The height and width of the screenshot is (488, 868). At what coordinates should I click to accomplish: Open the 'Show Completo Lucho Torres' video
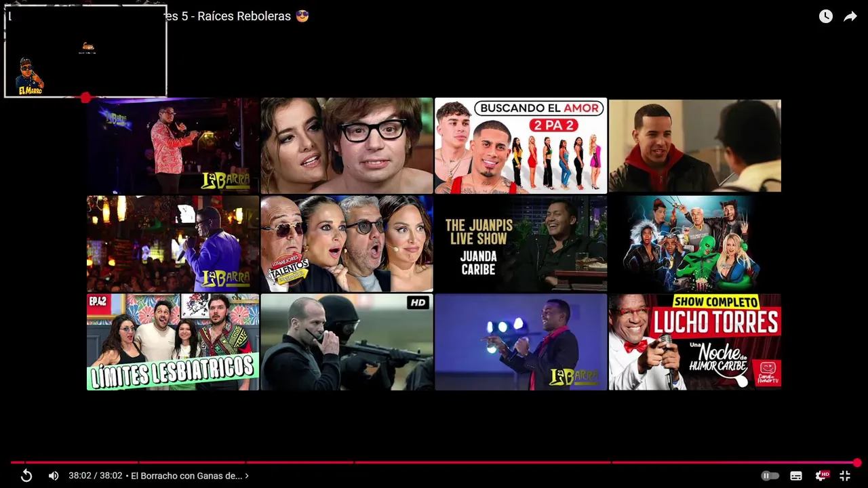coord(694,342)
